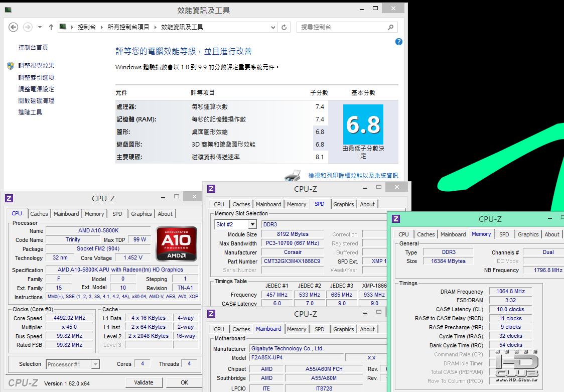Open help via blue question mark icon
This screenshot has height=392, width=564.
[x=399, y=42]
